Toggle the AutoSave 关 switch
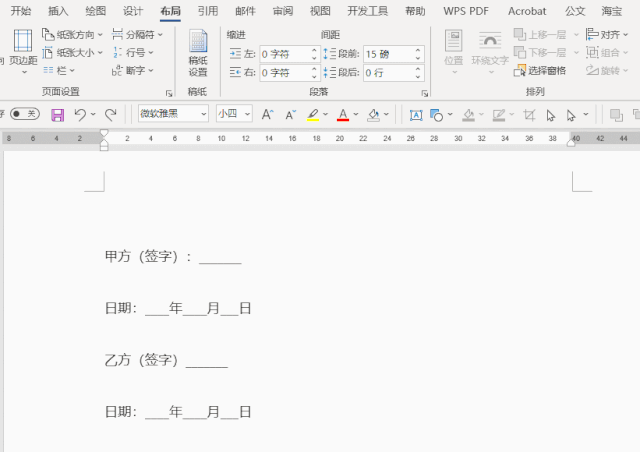640x452 pixels. coord(25,114)
